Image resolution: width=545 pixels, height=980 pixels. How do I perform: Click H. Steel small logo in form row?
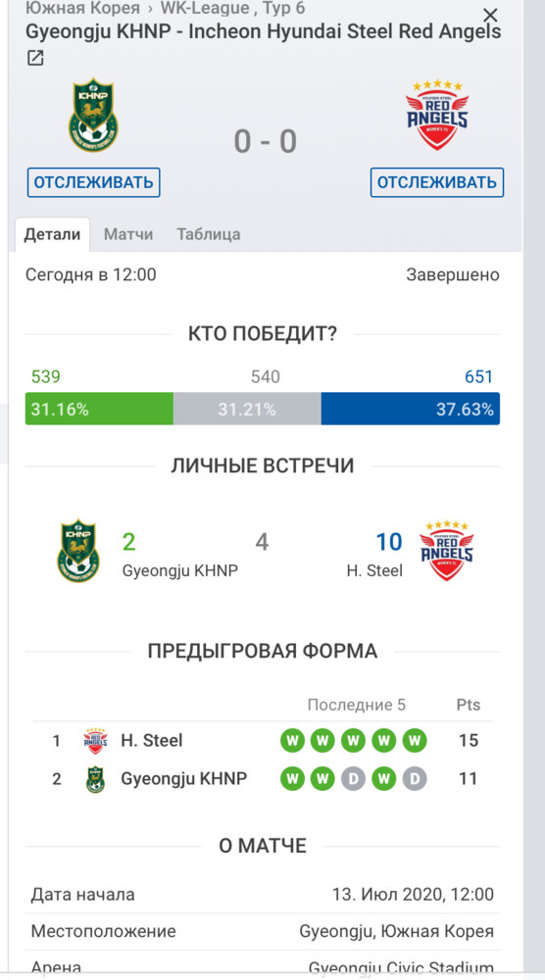tap(95, 741)
